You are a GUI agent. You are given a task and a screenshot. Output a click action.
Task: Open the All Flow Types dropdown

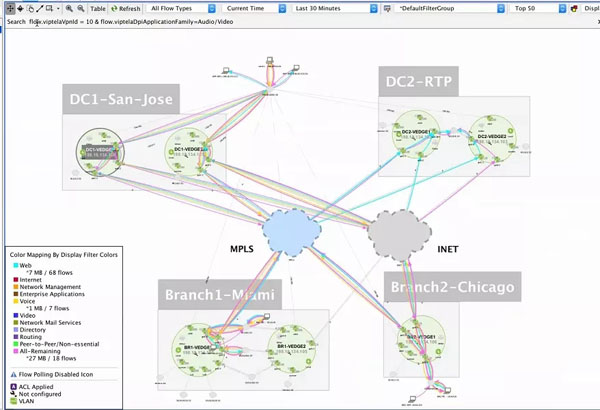[181, 8]
